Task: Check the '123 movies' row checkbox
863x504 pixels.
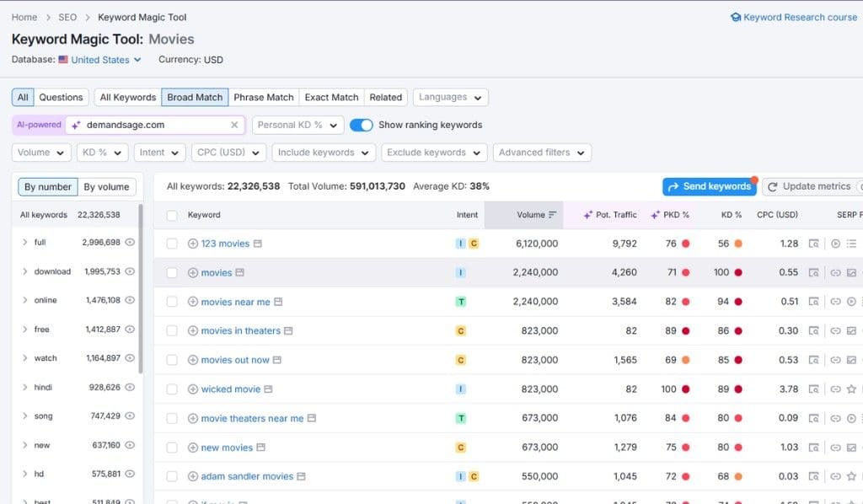Action: (x=172, y=244)
